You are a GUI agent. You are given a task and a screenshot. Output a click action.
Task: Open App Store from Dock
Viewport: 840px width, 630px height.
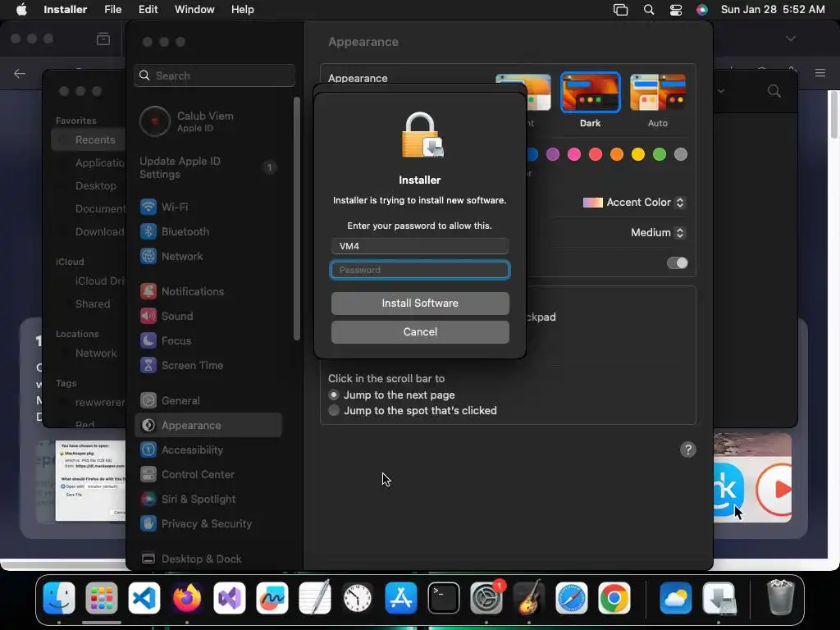coord(400,598)
